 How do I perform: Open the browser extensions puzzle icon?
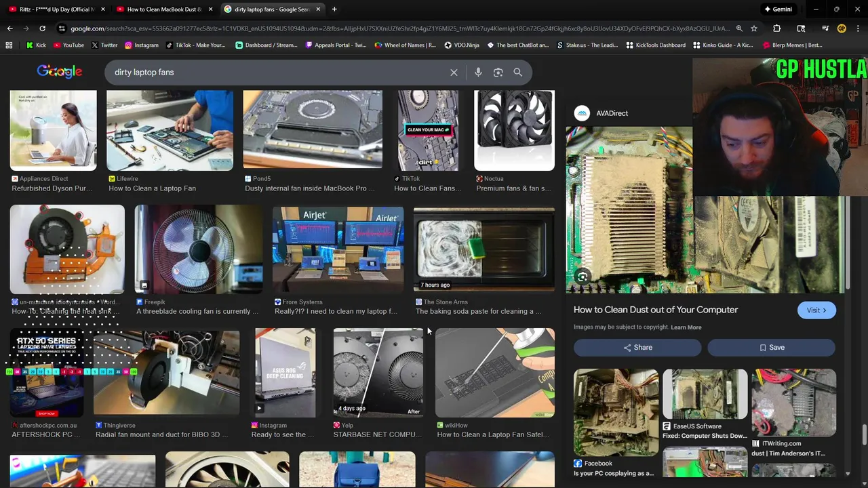777,28
